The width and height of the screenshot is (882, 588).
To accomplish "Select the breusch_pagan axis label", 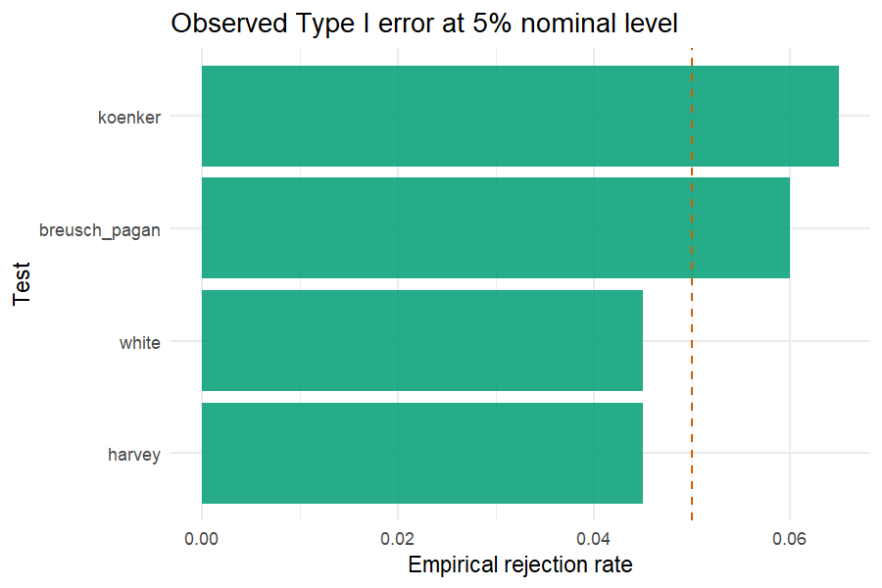I will (100, 230).
